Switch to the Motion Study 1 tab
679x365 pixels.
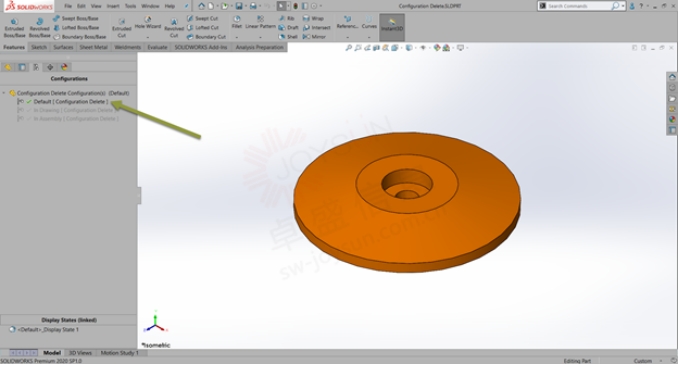coord(120,353)
